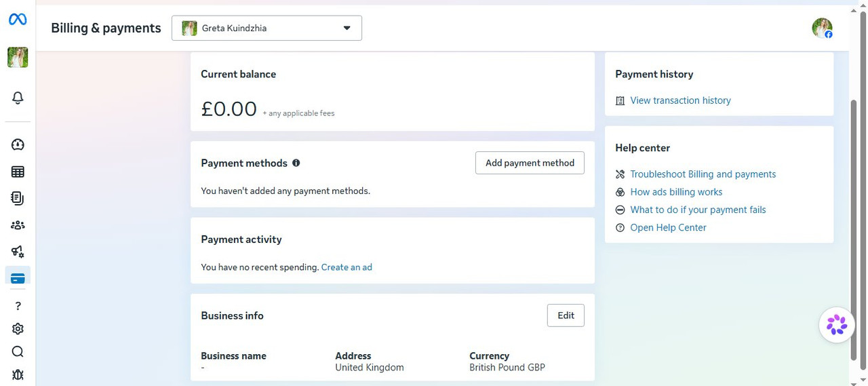This screenshot has width=868, height=386.
Task: Open settings gear icon in sidebar
Action: 18,329
